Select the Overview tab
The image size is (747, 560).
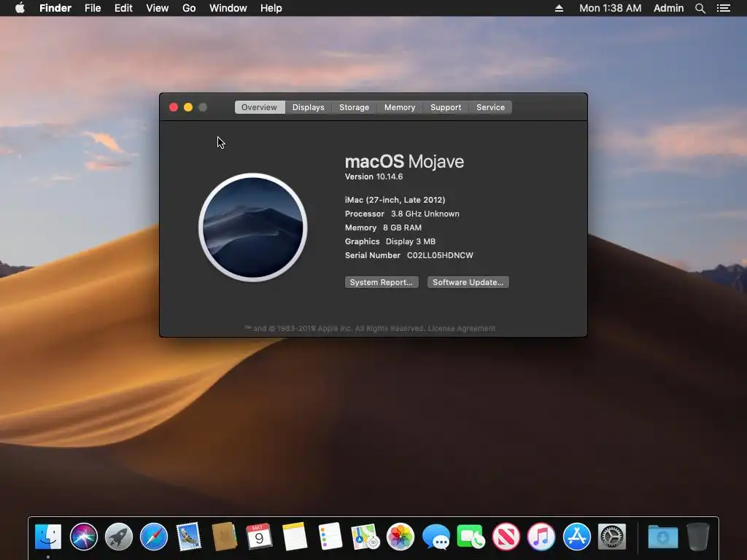click(x=259, y=107)
